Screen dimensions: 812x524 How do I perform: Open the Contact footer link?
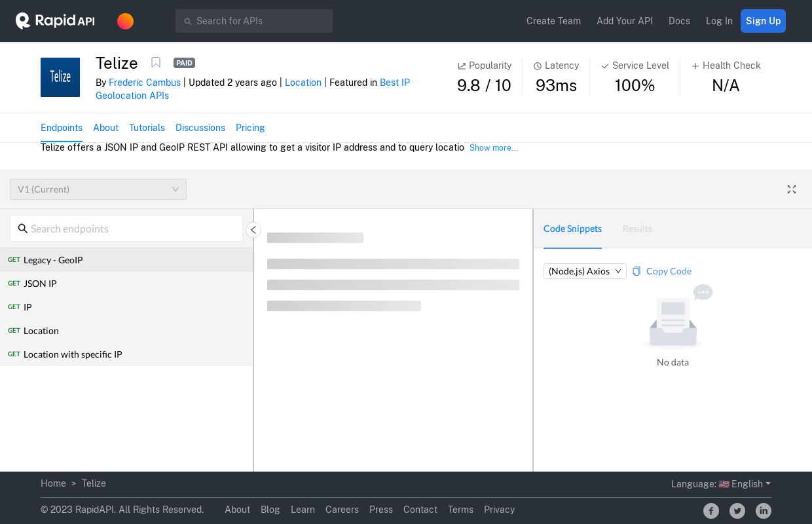(x=420, y=510)
